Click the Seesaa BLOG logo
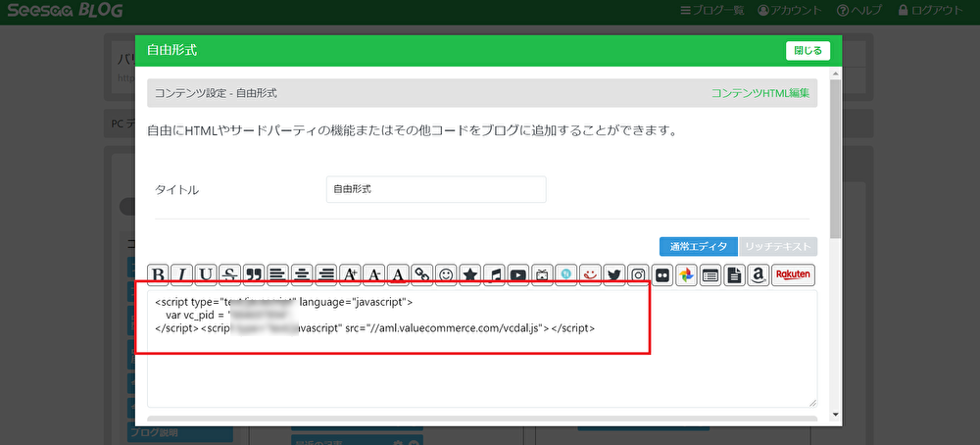 pyautogui.click(x=65, y=11)
